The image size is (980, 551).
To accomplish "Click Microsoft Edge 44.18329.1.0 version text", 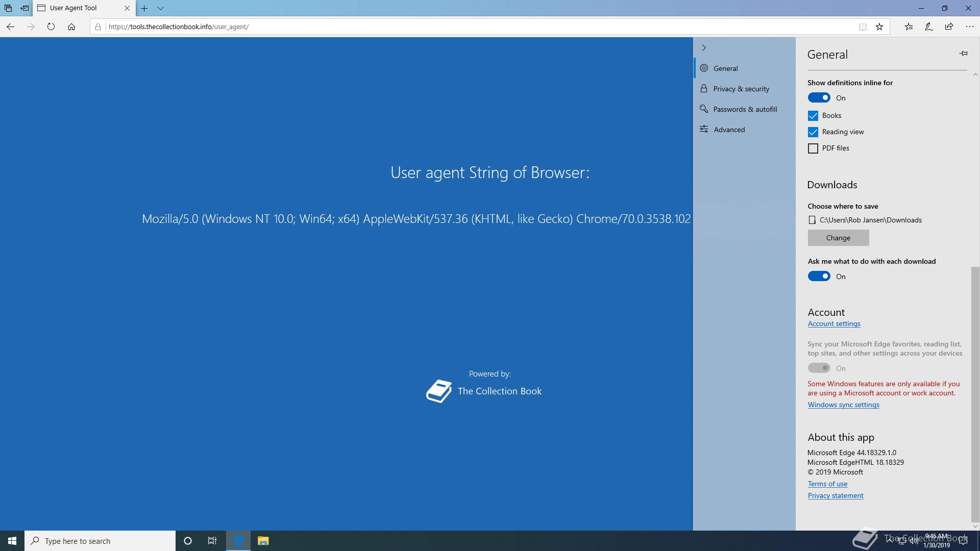I will [852, 453].
